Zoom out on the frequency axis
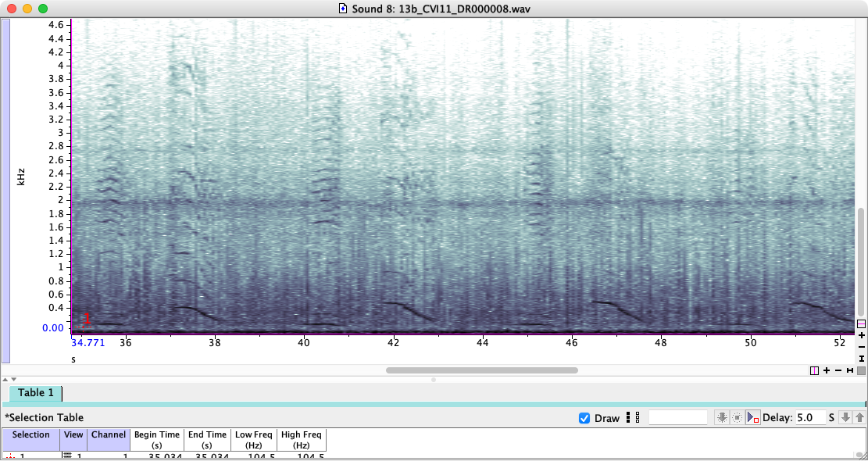This screenshot has width=868, height=461. coord(861,347)
